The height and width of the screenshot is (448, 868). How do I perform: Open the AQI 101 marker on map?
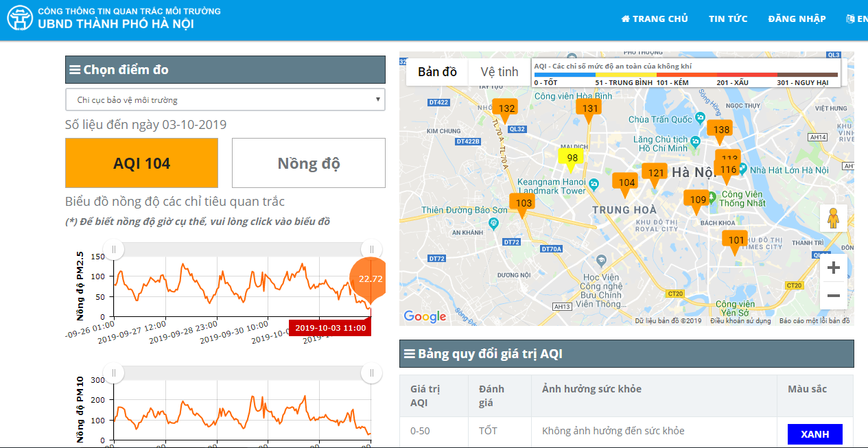pos(736,240)
